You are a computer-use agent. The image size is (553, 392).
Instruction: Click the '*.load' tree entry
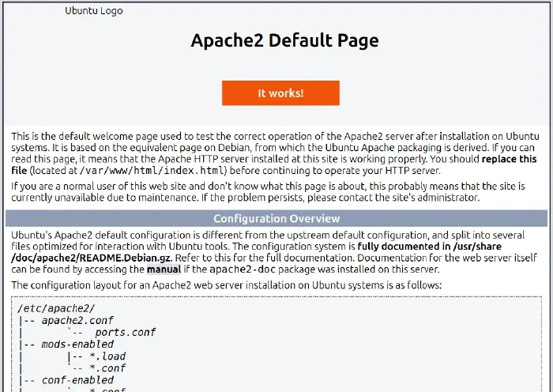[107, 356]
